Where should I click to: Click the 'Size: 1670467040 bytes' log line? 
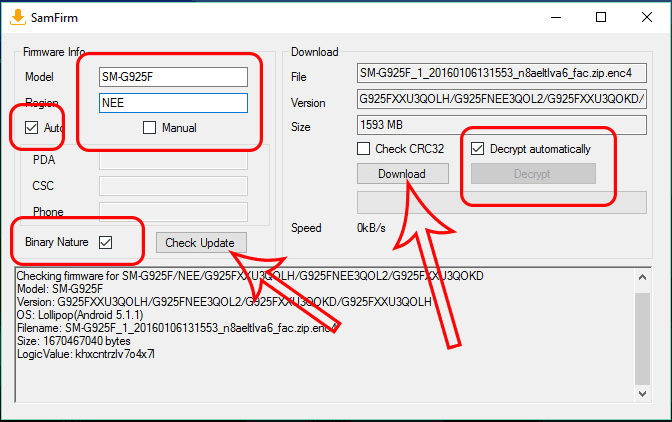click(x=73, y=341)
